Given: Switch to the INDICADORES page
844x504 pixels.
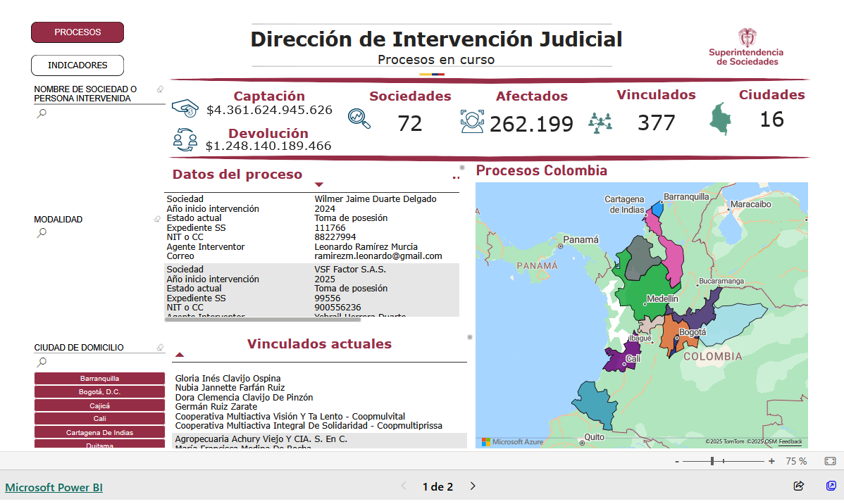Looking at the screenshot, I should tap(77, 65).
